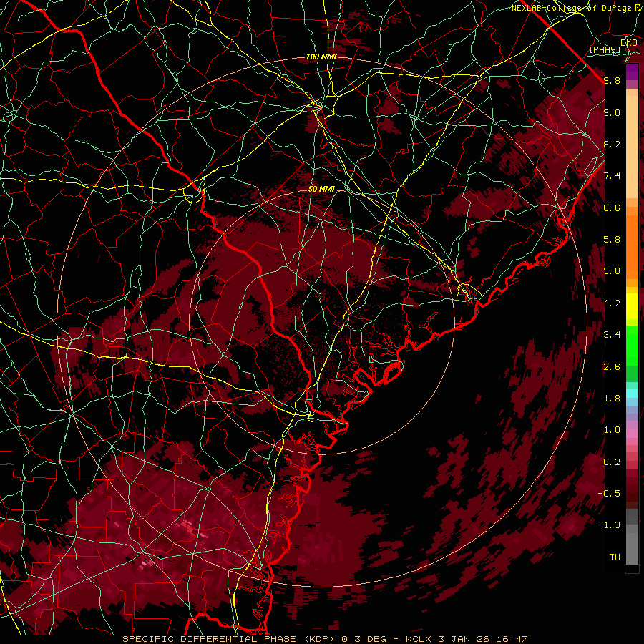
Task: Pick the orange segment of the color bar
Action: click(x=632, y=247)
